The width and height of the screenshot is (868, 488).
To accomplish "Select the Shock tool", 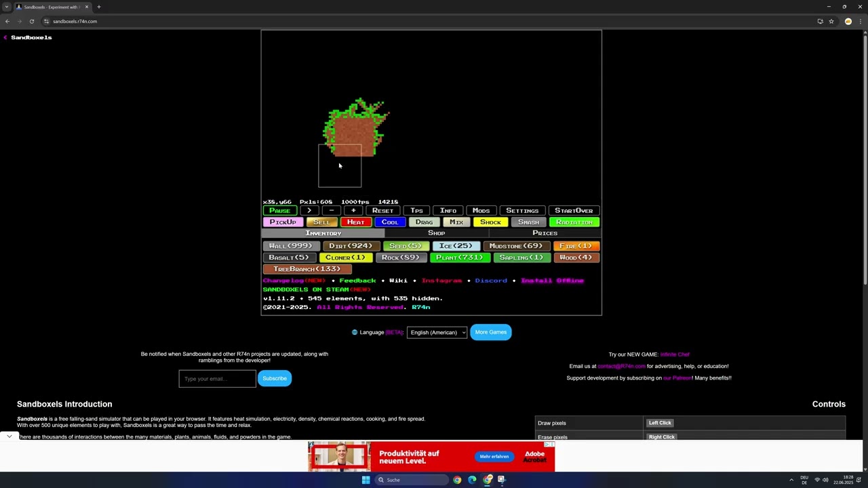I will 490,222.
